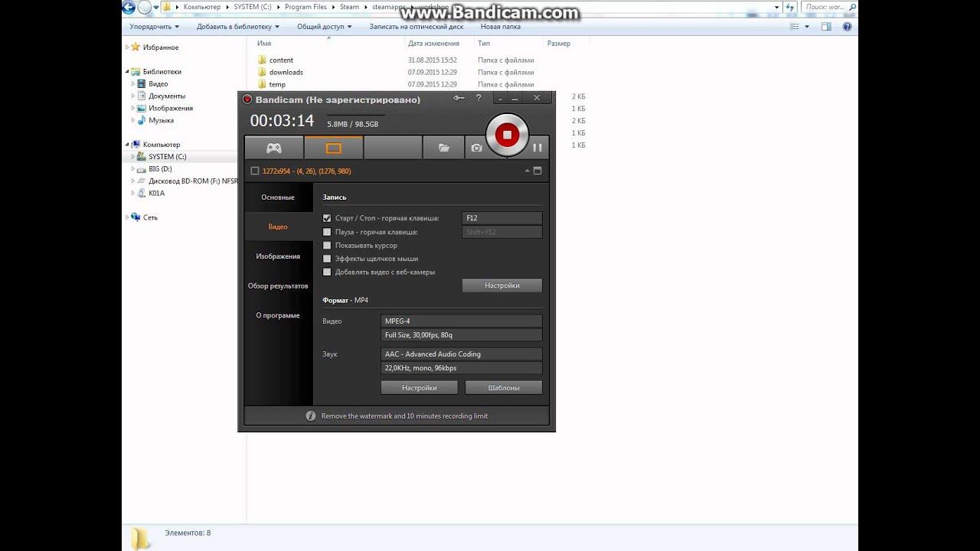This screenshot has height=551, width=980.
Task: Open the Обзор результатов tab
Action: point(278,285)
